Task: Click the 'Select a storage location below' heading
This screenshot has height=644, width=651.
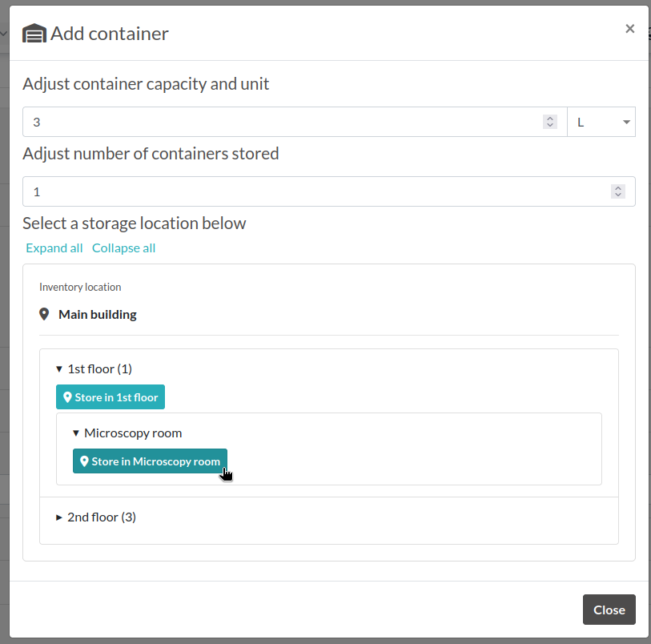Action: click(134, 223)
